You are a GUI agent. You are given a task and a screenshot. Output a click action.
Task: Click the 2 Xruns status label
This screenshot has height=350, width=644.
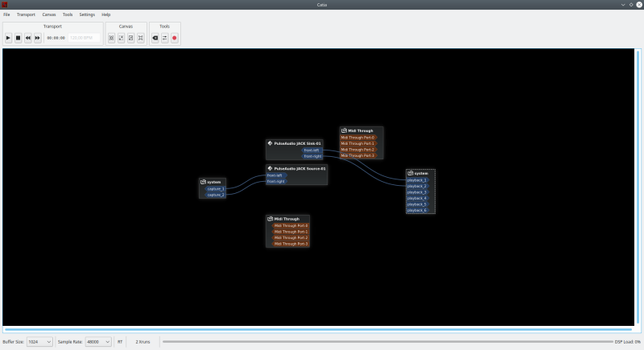142,342
